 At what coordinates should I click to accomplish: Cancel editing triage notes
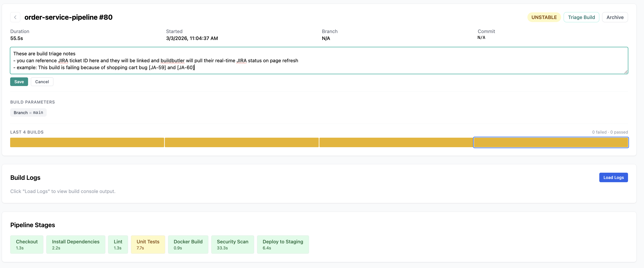coord(42,82)
